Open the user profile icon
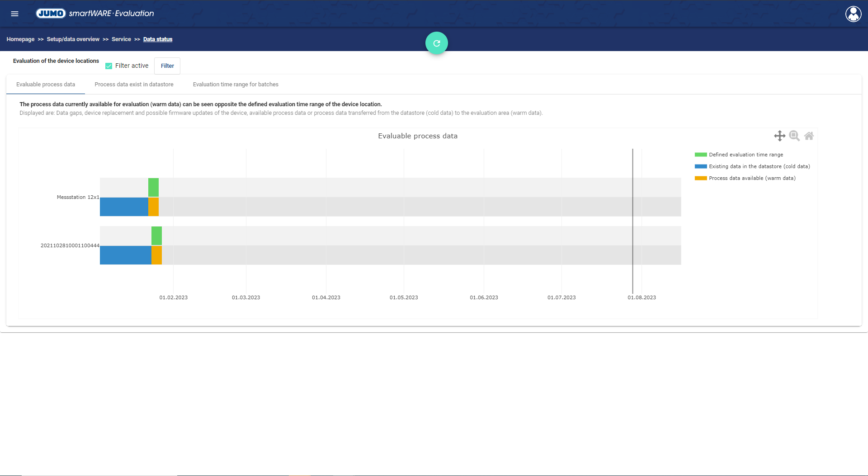 [x=853, y=14]
